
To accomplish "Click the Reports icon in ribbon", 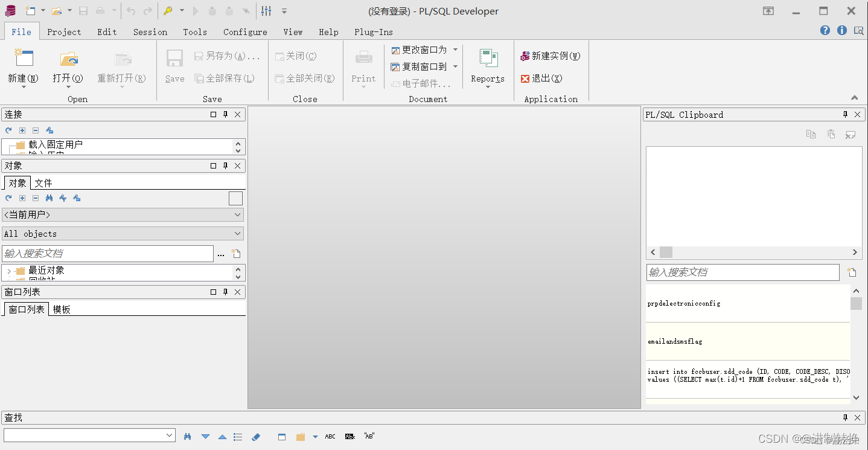I will click(488, 58).
